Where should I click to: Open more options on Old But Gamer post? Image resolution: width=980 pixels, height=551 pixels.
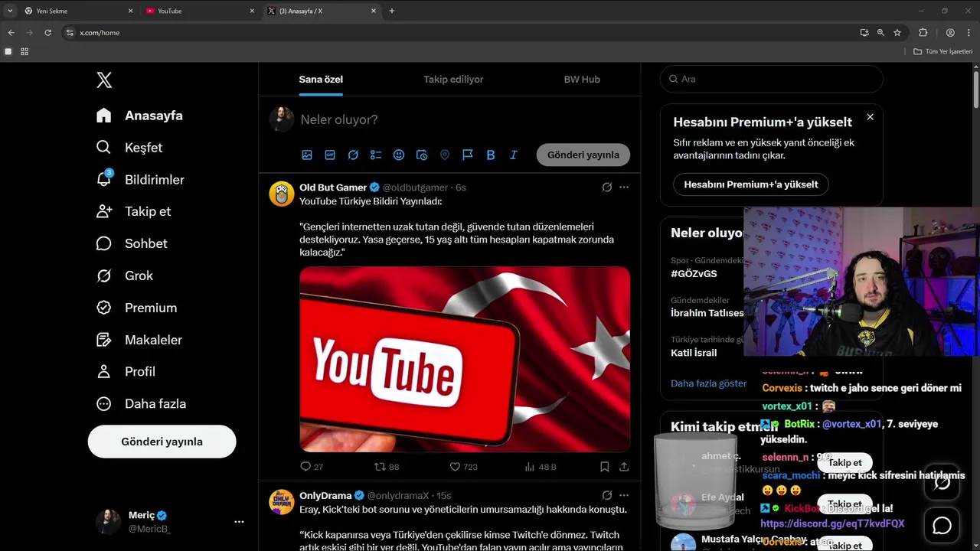click(x=624, y=187)
